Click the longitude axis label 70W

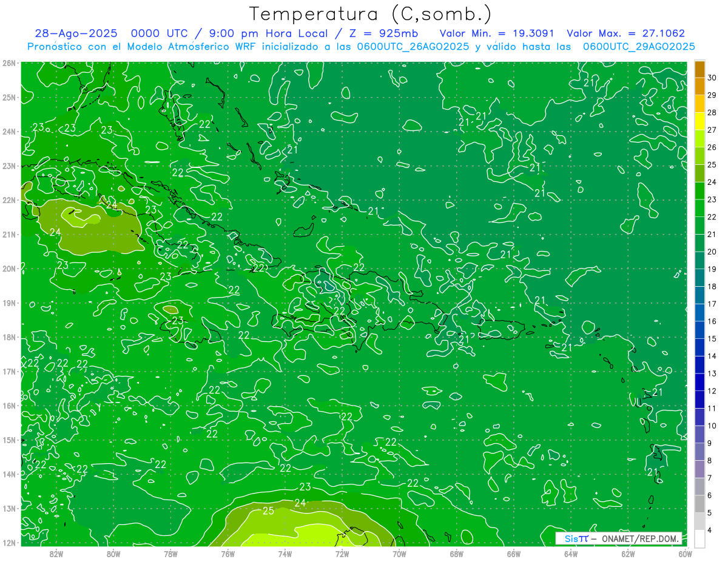click(399, 554)
